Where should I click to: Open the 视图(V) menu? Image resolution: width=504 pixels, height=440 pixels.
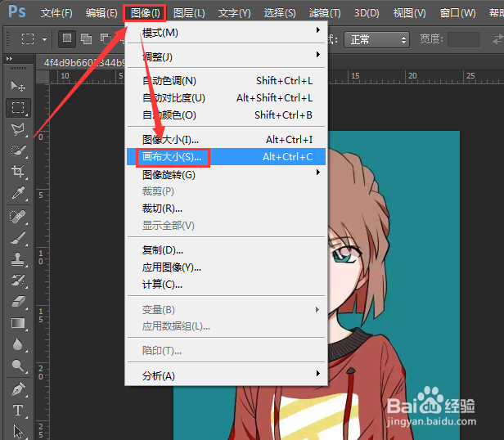[x=409, y=13]
